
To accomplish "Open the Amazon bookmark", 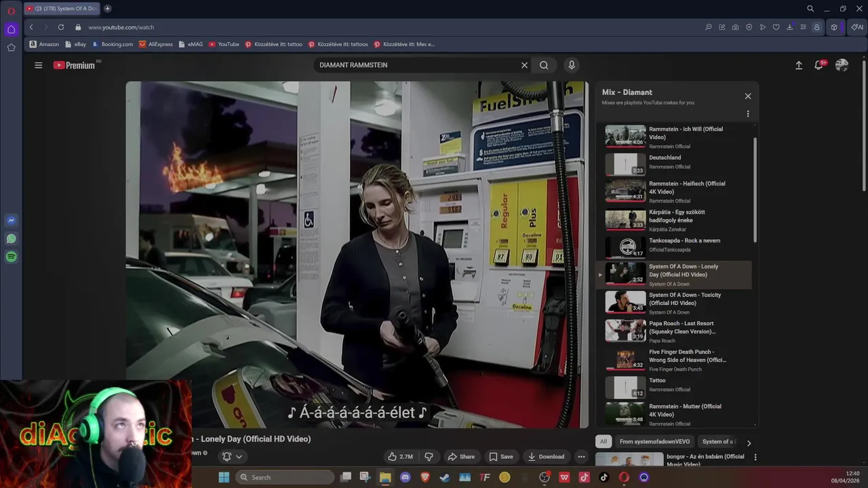I will 44,44.
